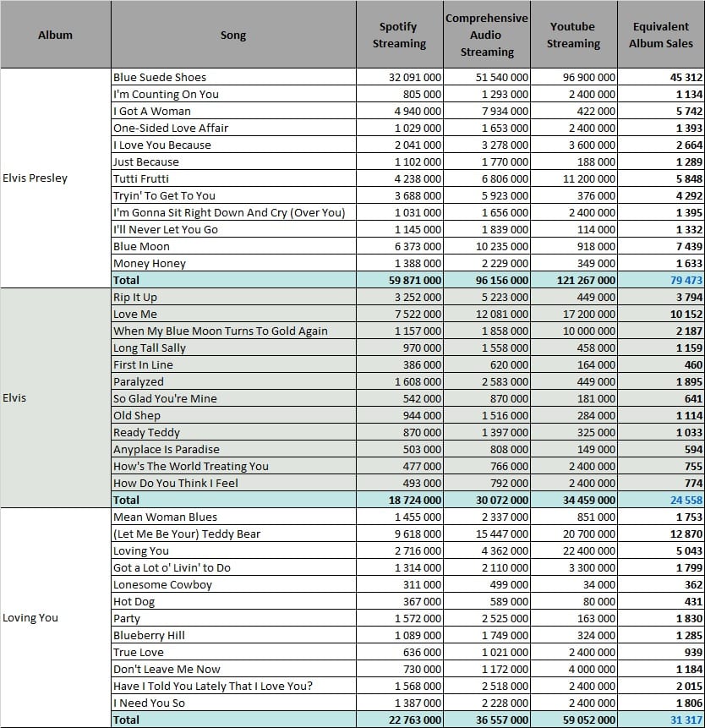Click How Do You Think I Feel cell

[x=233, y=484]
